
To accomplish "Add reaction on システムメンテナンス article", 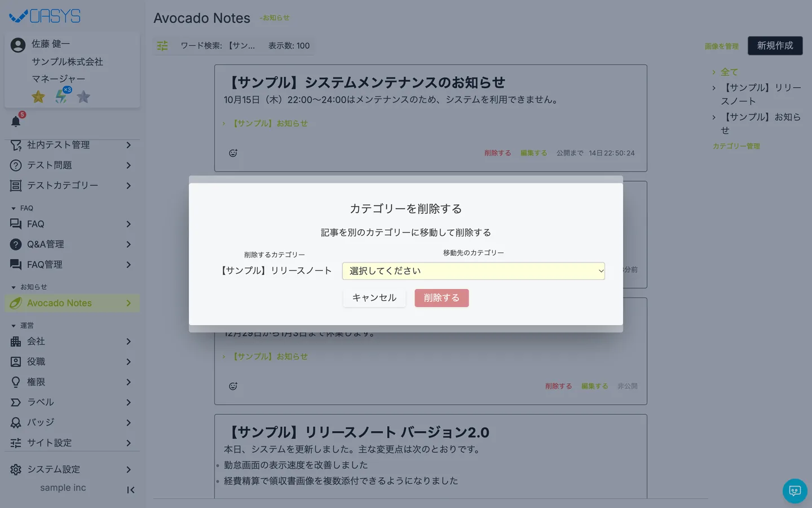I will click(233, 153).
